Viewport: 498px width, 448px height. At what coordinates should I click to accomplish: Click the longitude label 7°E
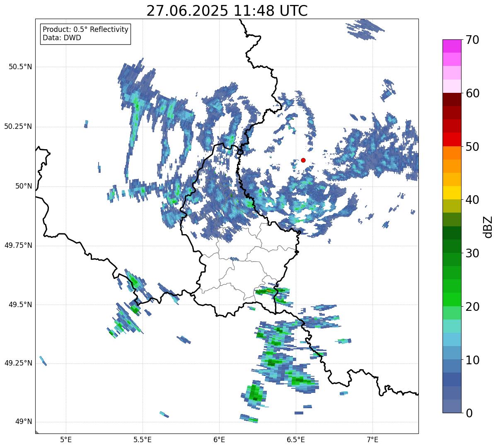[372, 439]
